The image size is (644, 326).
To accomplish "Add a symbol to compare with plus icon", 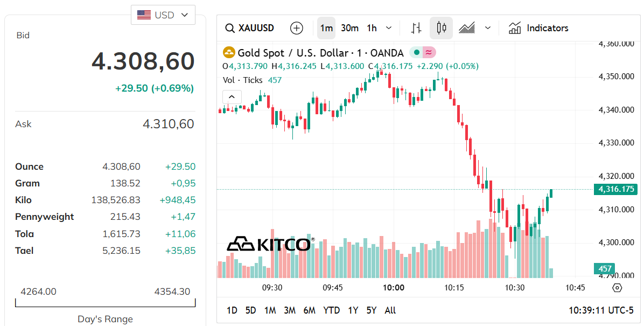I will pos(297,28).
